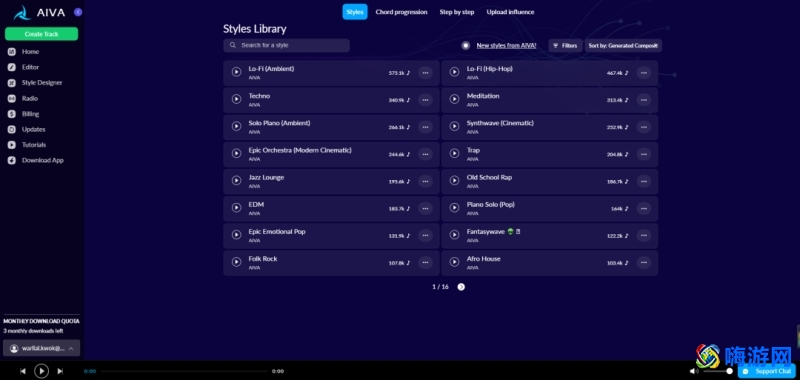Open the Meditation style more options menu
The image size is (800, 380).
pos(643,100)
